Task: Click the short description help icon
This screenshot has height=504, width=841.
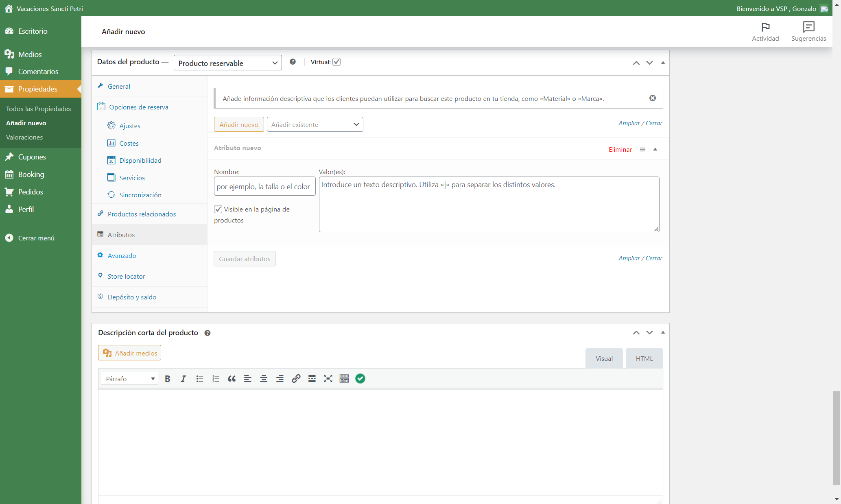Action: [x=208, y=333]
